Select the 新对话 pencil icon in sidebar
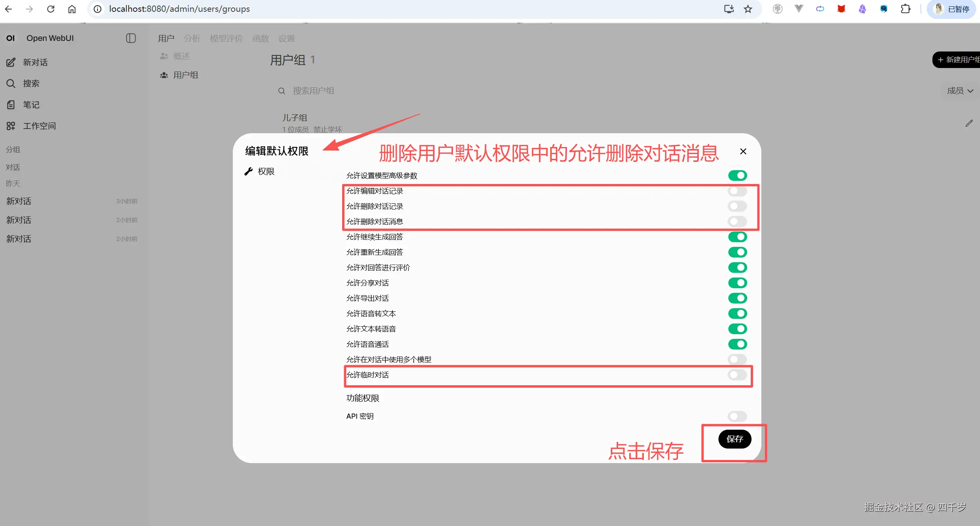 [x=11, y=62]
